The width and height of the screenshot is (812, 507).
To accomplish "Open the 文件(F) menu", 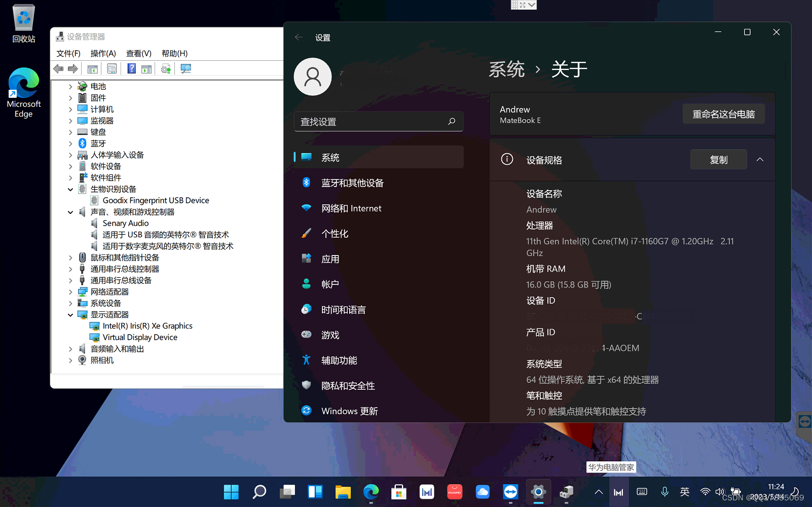I will 68,53.
